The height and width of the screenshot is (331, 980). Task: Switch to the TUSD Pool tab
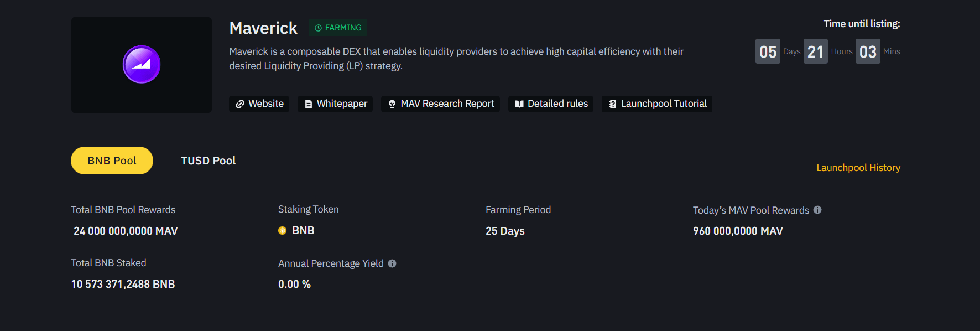(x=208, y=161)
